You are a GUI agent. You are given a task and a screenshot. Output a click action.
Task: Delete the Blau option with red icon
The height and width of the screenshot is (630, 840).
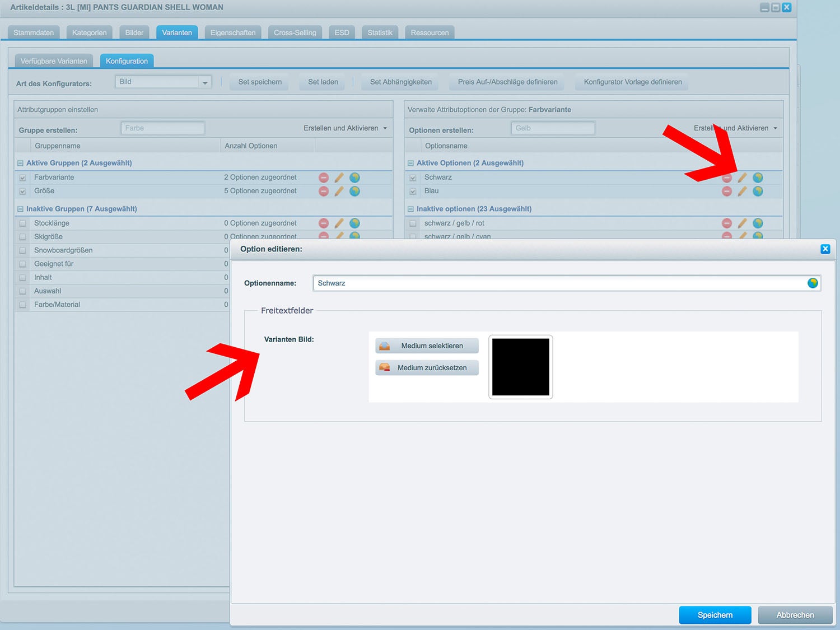click(x=727, y=191)
